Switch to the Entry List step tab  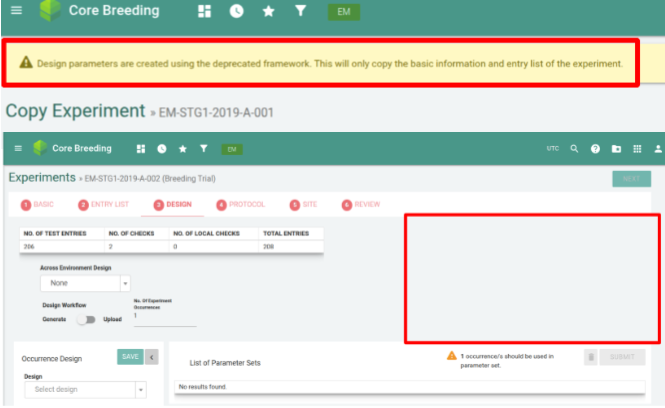pyautogui.click(x=104, y=204)
